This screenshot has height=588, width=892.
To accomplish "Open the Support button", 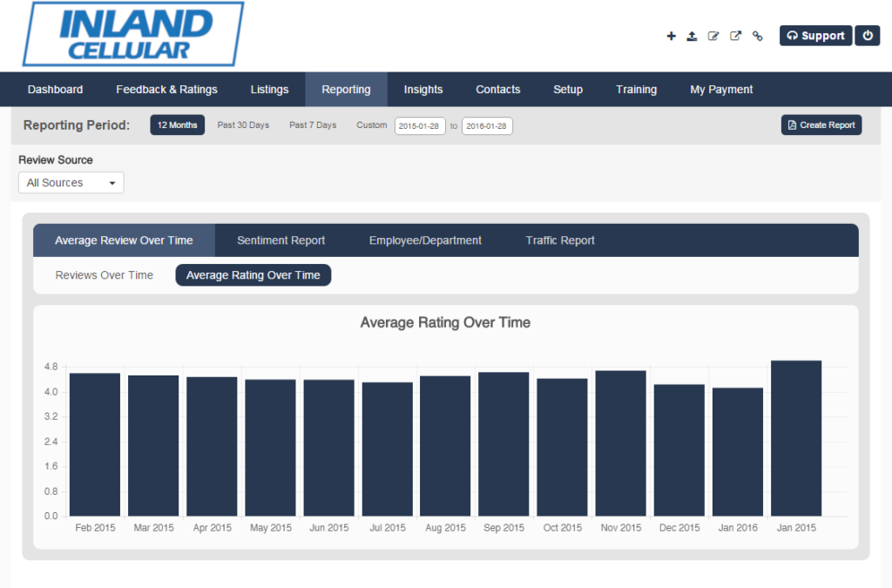I will (x=815, y=36).
